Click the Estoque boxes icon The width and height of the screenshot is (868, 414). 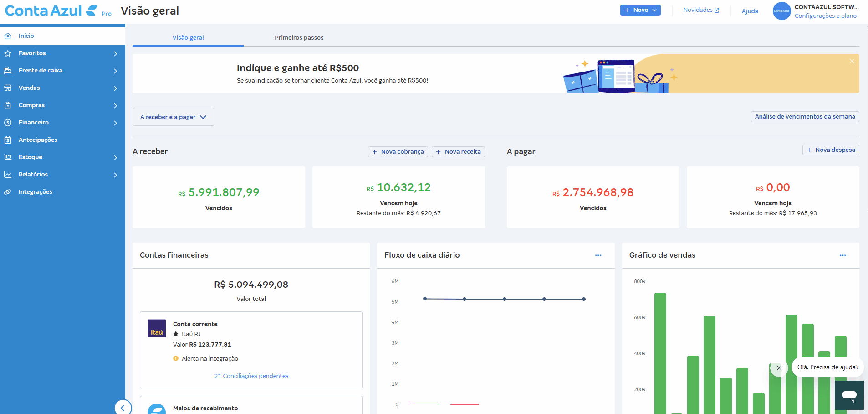click(x=8, y=157)
